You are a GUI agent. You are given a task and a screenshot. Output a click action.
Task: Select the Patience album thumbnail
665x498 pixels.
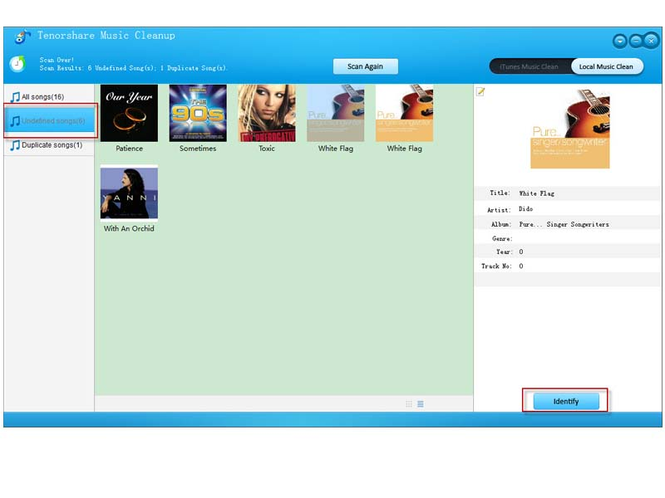point(129,113)
